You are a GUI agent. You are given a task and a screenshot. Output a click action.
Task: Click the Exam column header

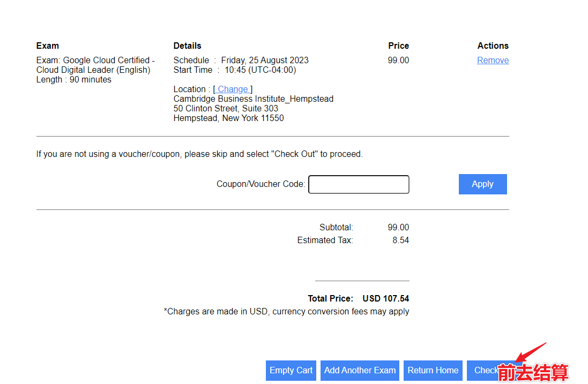[x=48, y=46]
